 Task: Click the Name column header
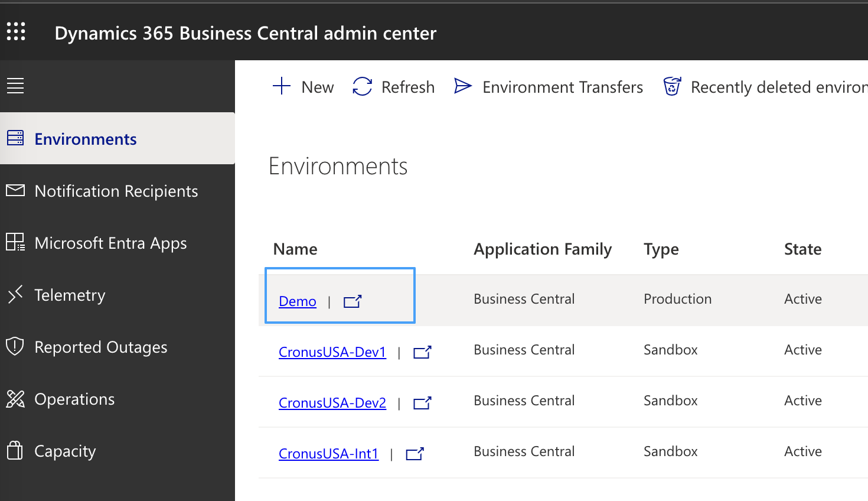click(295, 249)
